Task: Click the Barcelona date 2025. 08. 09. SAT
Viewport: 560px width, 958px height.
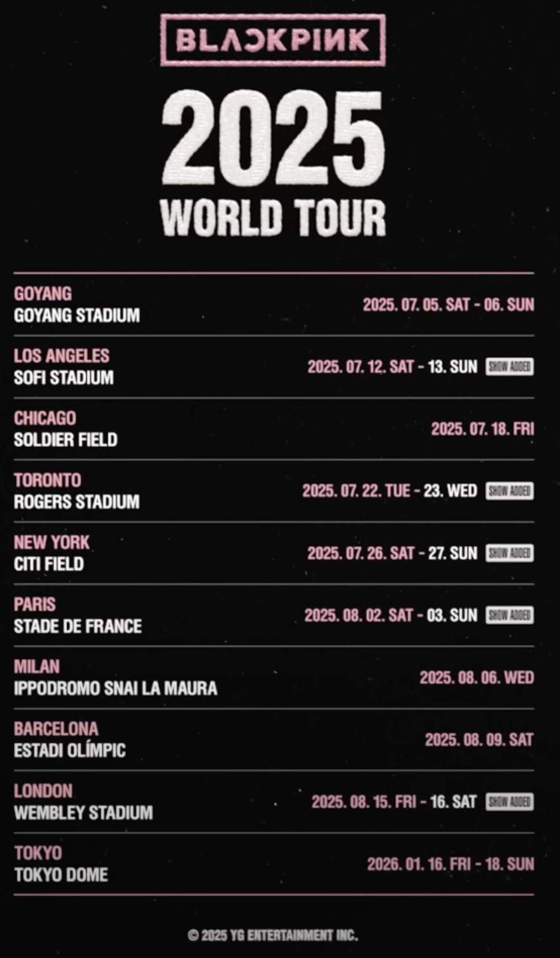Action: 479,739
